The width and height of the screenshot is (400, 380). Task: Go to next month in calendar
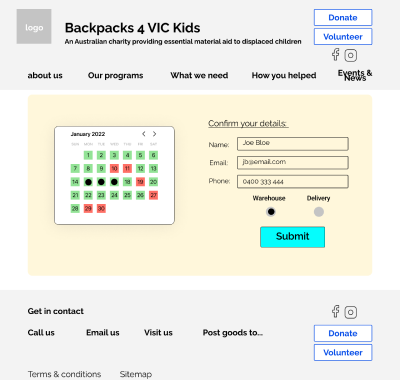[x=154, y=134]
